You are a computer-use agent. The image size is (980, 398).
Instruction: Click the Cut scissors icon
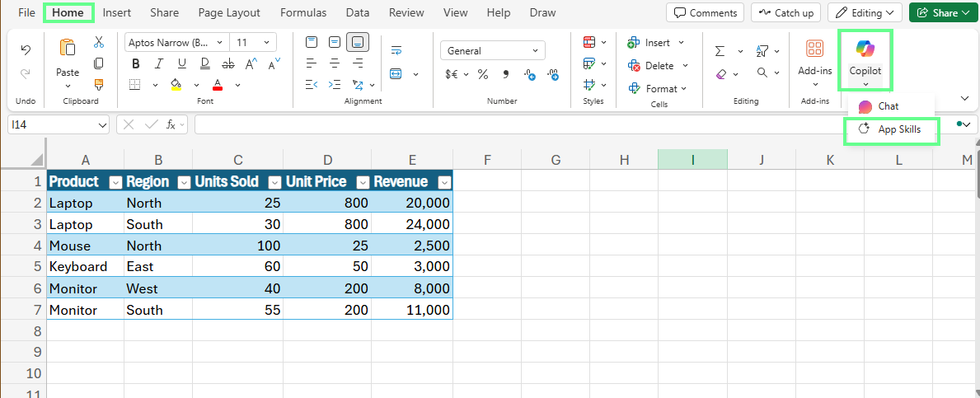(x=99, y=42)
